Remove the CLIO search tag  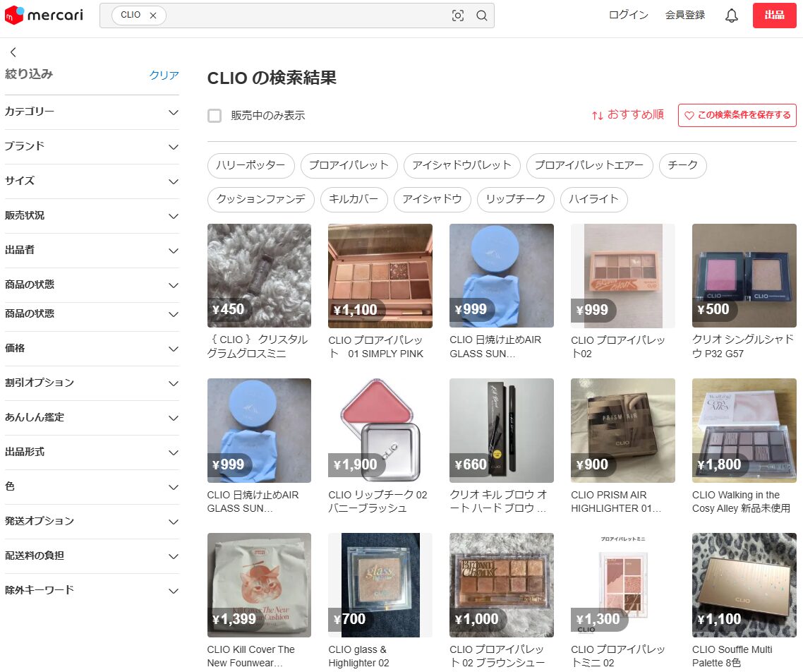pyautogui.click(x=152, y=16)
